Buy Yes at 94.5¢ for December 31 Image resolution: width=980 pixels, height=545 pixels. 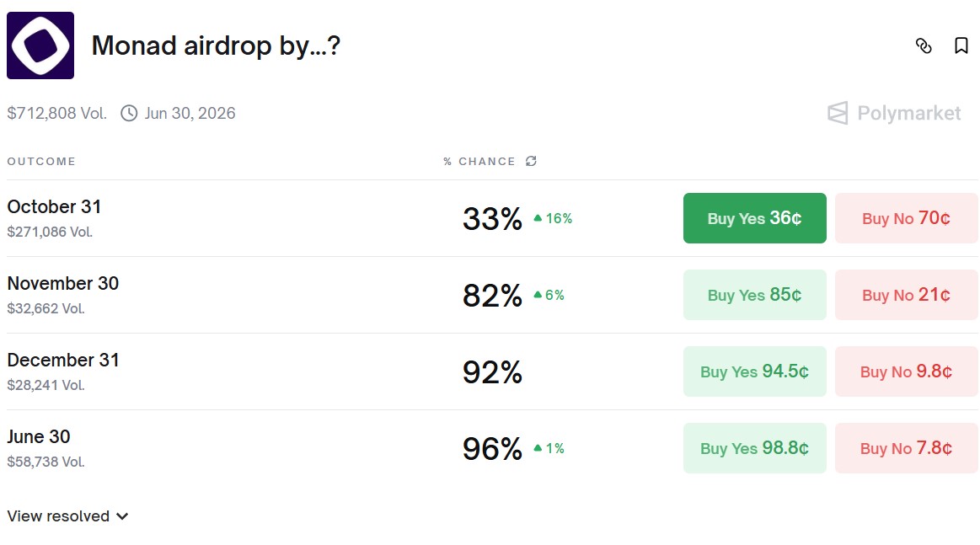tap(754, 371)
